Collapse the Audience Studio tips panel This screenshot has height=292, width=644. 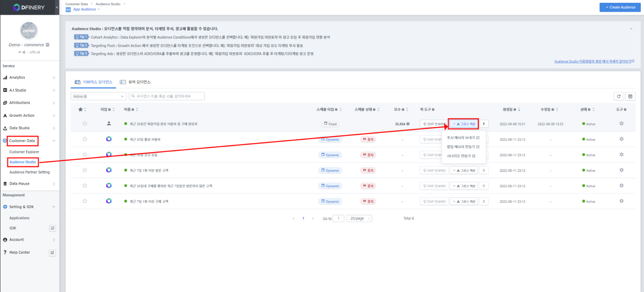(x=631, y=29)
